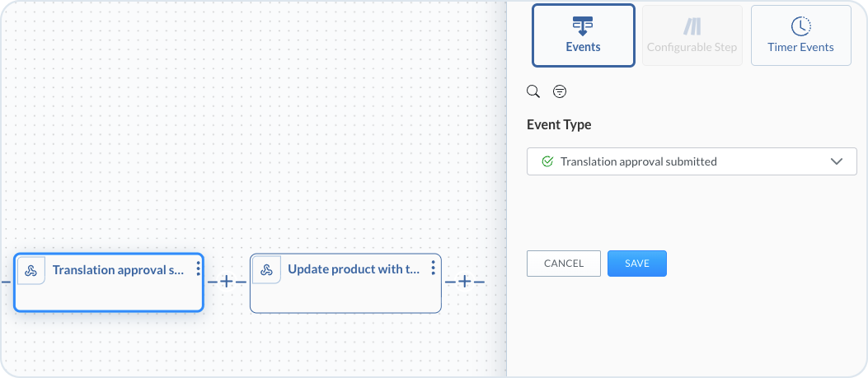
Task: Select the Translation approval node title
Action: coord(118,270)
